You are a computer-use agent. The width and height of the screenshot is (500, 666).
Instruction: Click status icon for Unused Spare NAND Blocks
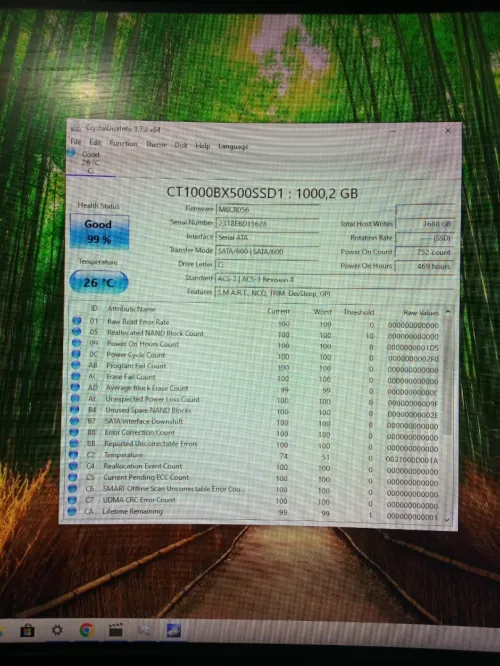tap(74, 409)
